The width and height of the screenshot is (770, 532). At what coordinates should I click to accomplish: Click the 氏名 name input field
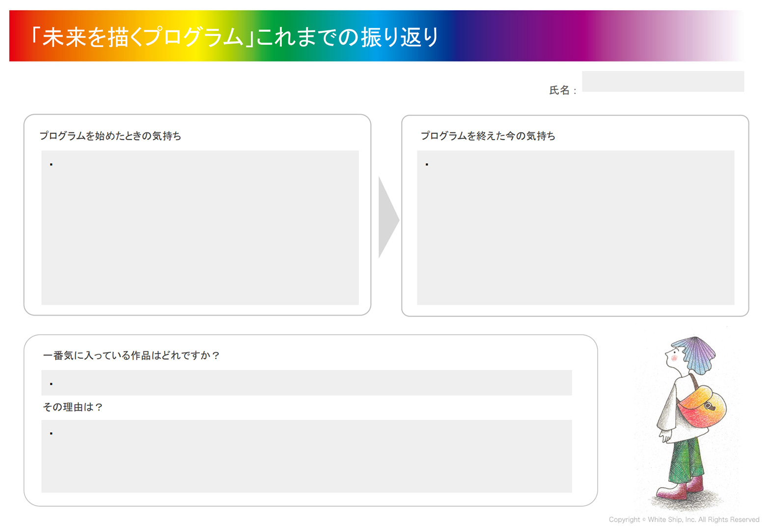click(x=662, y=81)
